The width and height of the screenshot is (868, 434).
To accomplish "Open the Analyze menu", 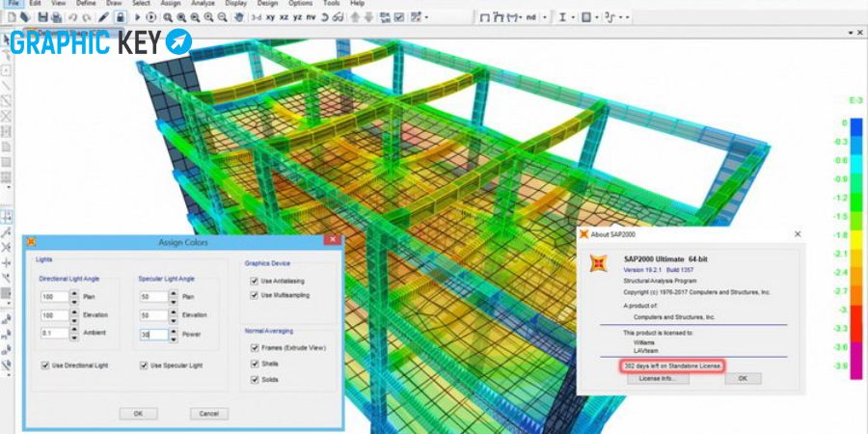I will click(203, 3).
